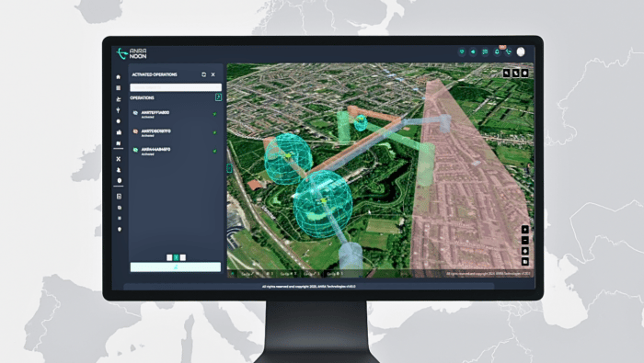Open the Home icon in the sidebar

click(119, 76)
